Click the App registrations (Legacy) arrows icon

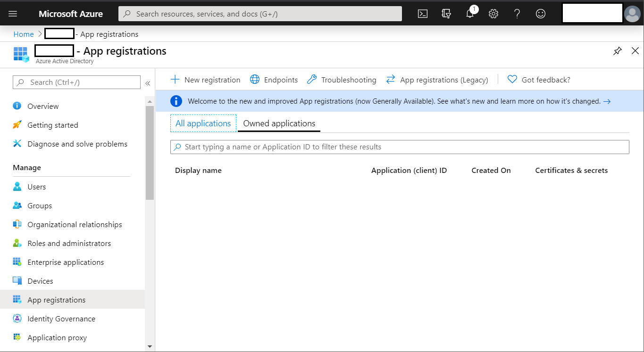point(390,80)
